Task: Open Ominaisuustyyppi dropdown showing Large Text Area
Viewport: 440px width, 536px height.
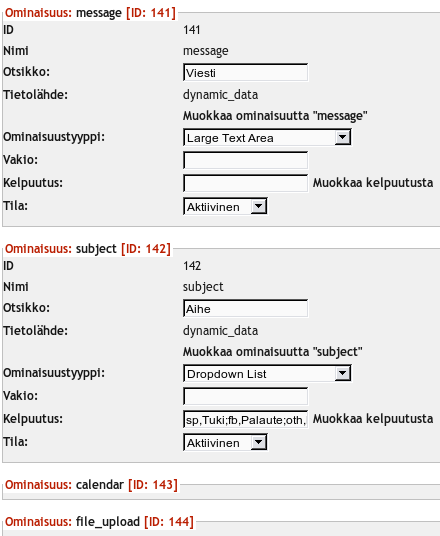Action: click(267, 137)
